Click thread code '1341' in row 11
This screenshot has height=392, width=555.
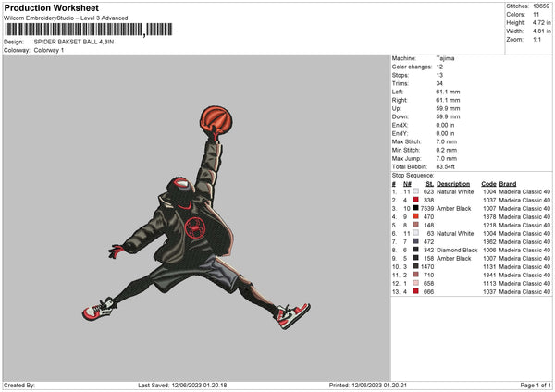coord(489,275)
